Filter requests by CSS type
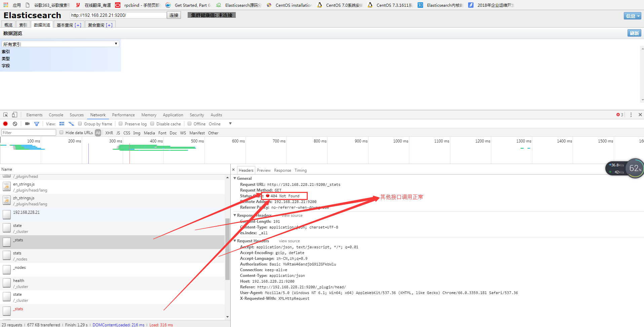The image size is (644, 327). (x=127, y=133)
